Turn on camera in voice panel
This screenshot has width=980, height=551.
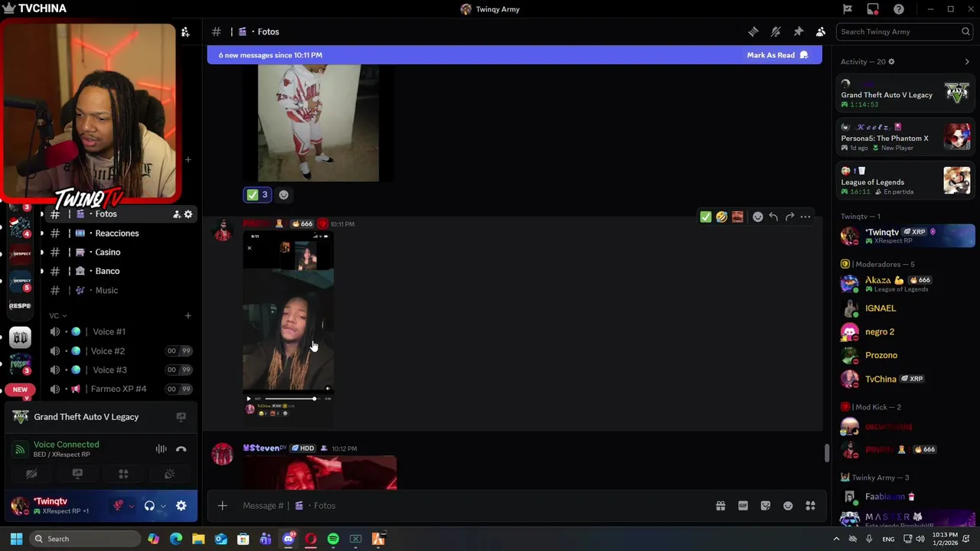31,474
